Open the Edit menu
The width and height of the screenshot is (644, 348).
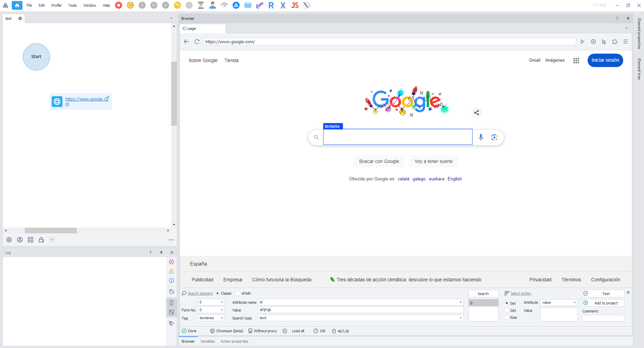(x=42, y=5)
